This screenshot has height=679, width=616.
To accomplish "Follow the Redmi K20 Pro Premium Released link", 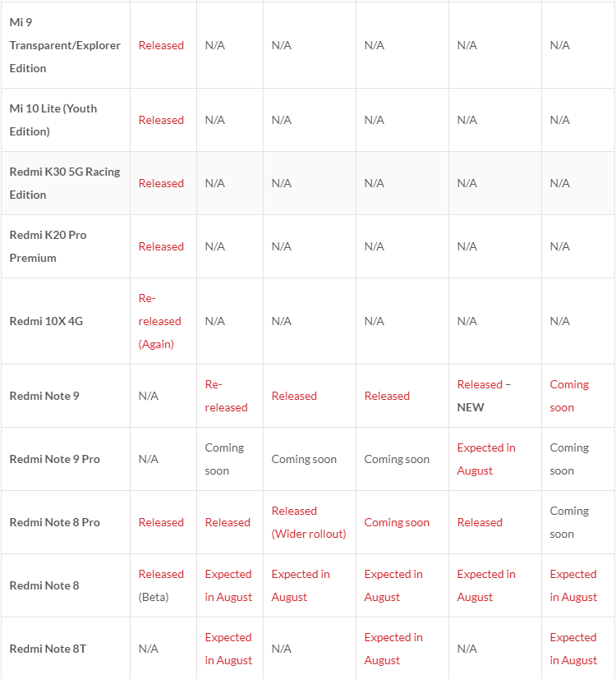I will tap(161, 246).
